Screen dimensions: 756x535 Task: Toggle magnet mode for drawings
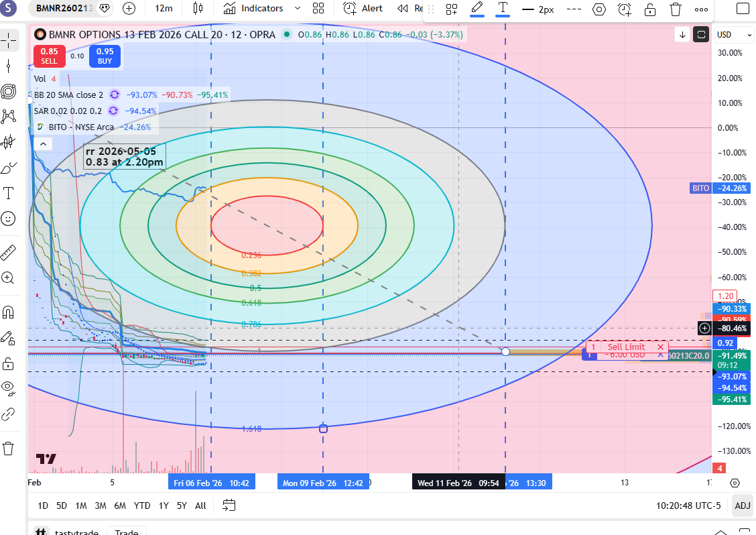tap(9, 312)
